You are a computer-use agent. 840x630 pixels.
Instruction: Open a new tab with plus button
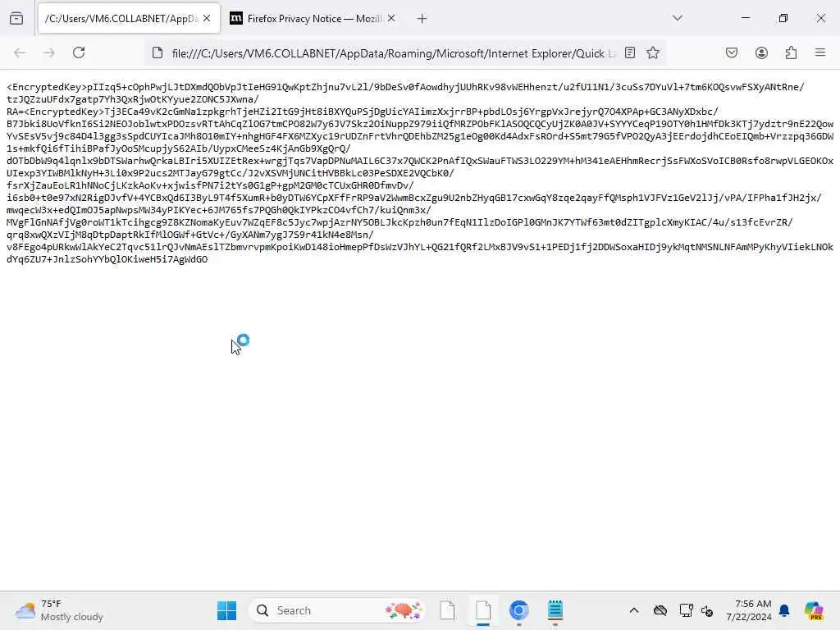[x=422, y=19]
